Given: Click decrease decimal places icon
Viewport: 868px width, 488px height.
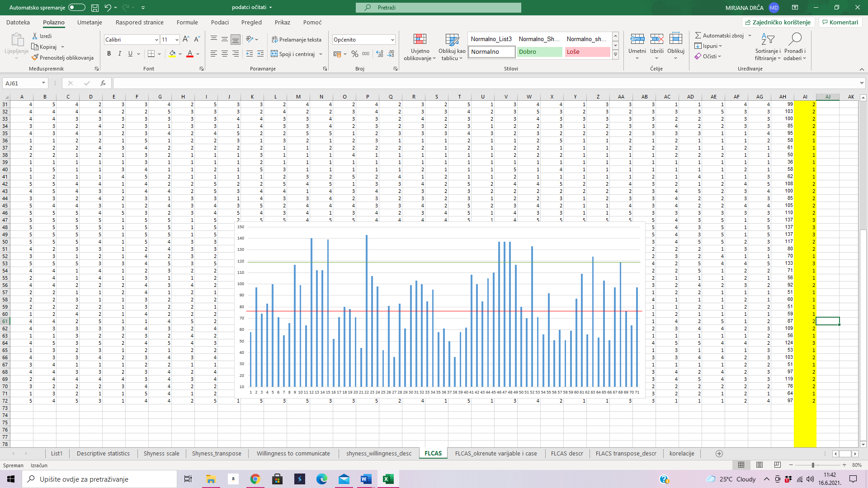Looking at the screenshot, I should coord(391,54).
